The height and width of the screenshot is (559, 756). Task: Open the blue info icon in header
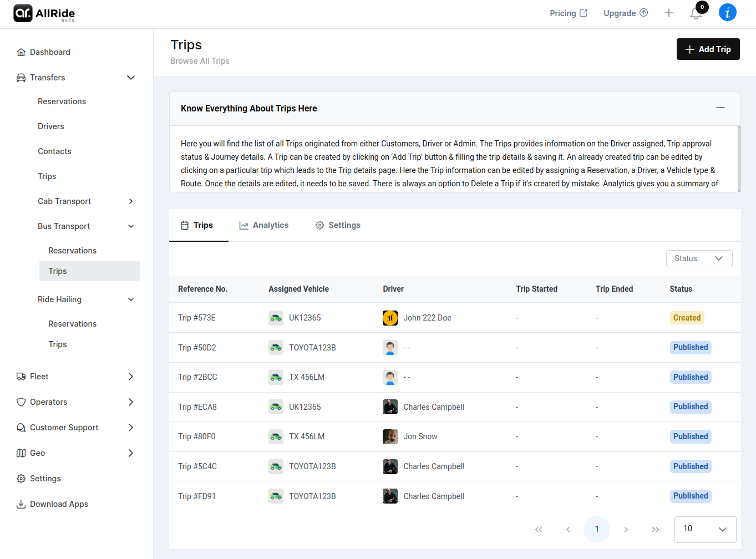(x=727, y=12)
